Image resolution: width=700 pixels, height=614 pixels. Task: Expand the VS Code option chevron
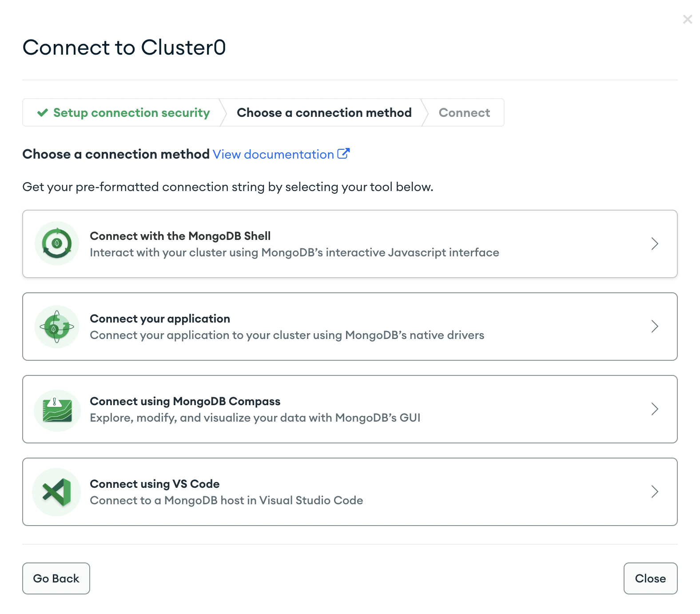coord(655,491)
